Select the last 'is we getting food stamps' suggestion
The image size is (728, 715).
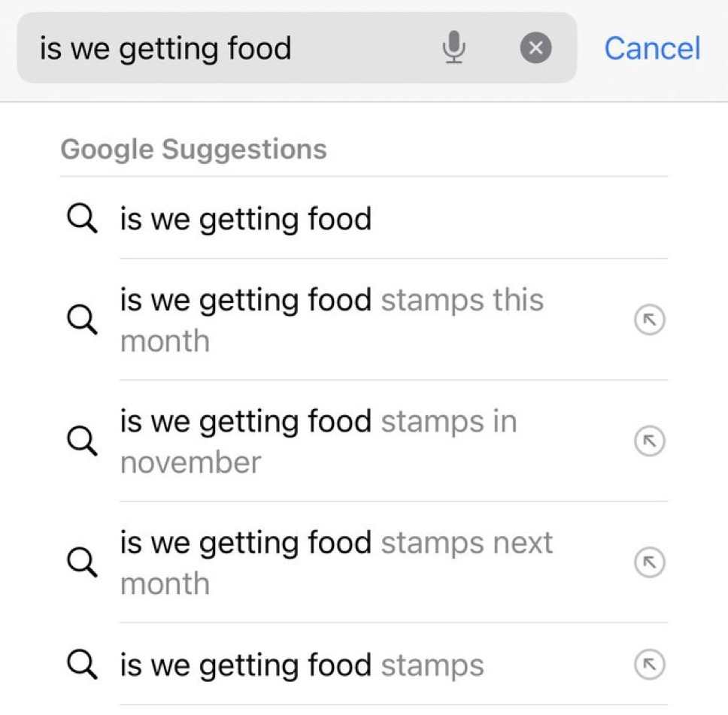tap(302, 665)
